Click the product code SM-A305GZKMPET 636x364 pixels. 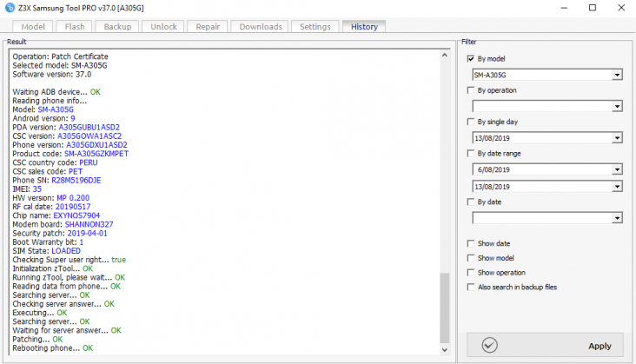point(96,154)
